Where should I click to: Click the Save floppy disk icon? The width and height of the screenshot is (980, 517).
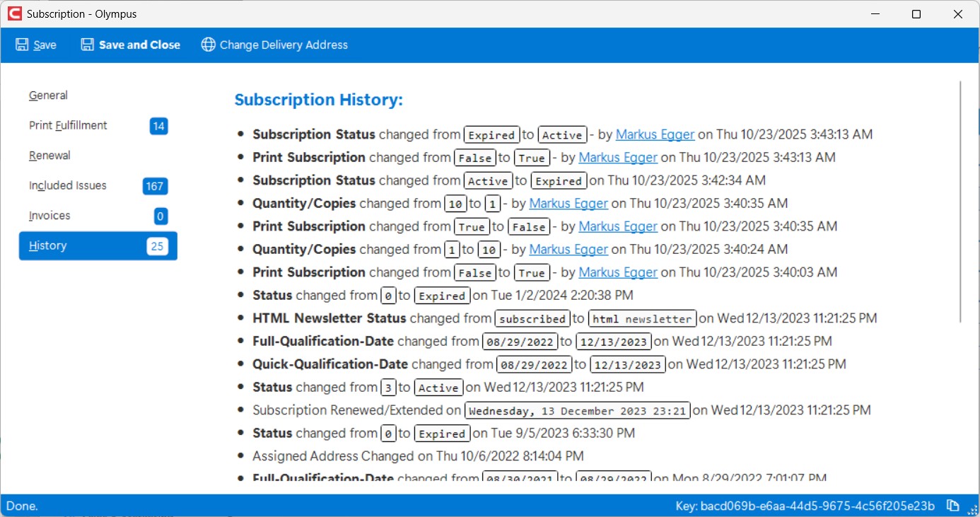22,45
